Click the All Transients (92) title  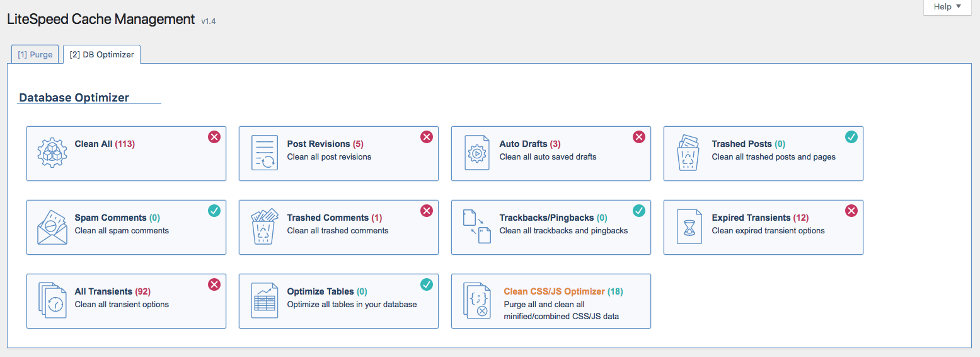tap(112, 291)
